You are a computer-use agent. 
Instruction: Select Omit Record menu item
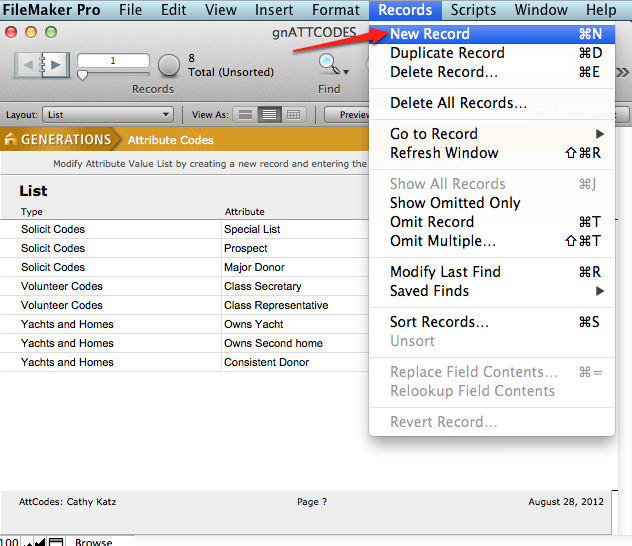(x=492, y=222)
